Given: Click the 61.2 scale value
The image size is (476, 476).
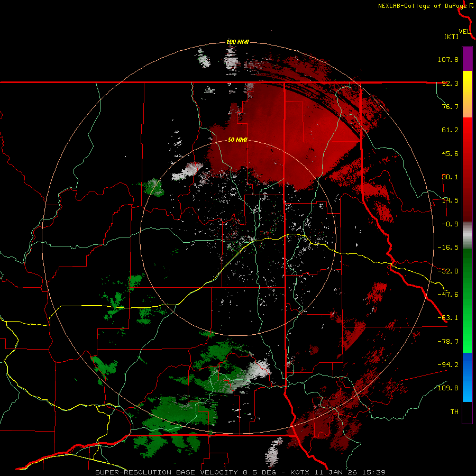Looking at the screenshot, I should pyautogui.click(x=450, y=130).
